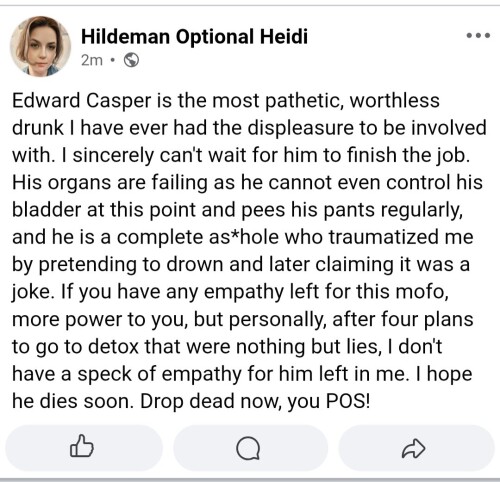Screen dimensions: 500x482
Task: Click the globe public-audience icon
Action: [131, 60]
